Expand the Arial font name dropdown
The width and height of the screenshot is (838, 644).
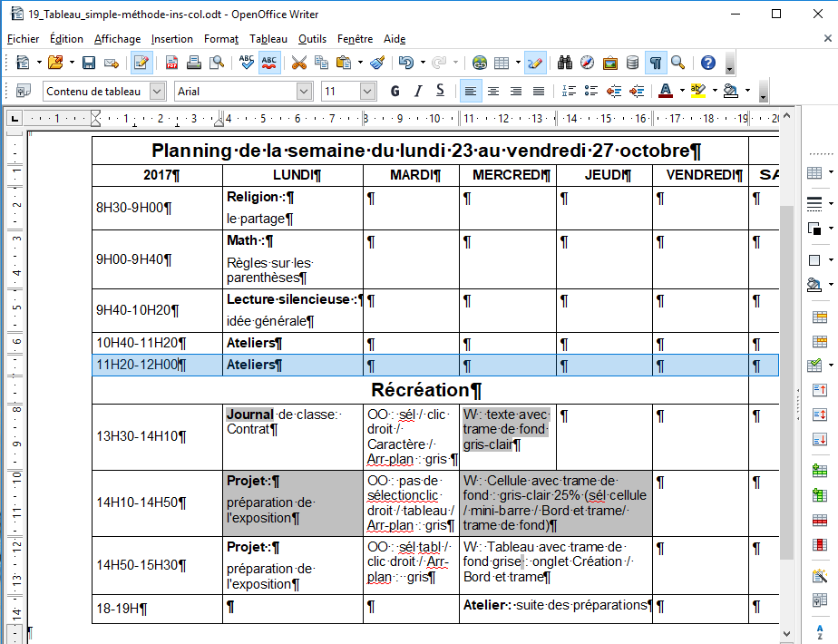pos(304,92)
